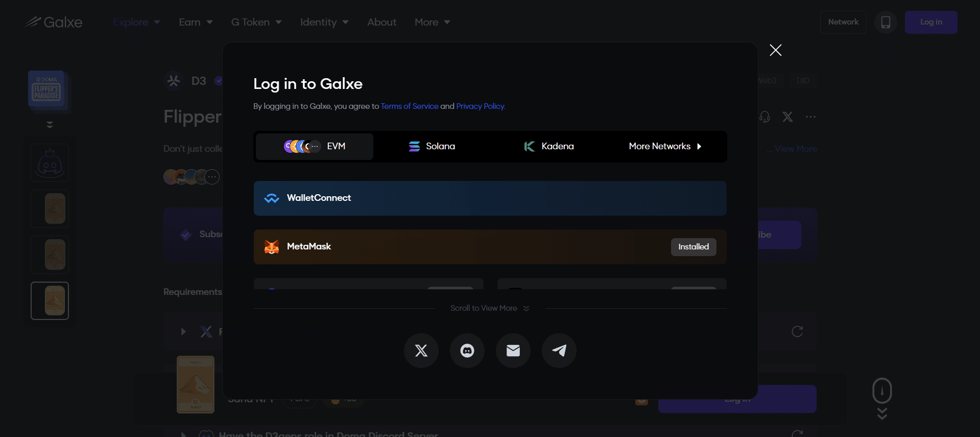980x437 pixels.
Task: Open the More dropdown menu
Action: [433, 22]
